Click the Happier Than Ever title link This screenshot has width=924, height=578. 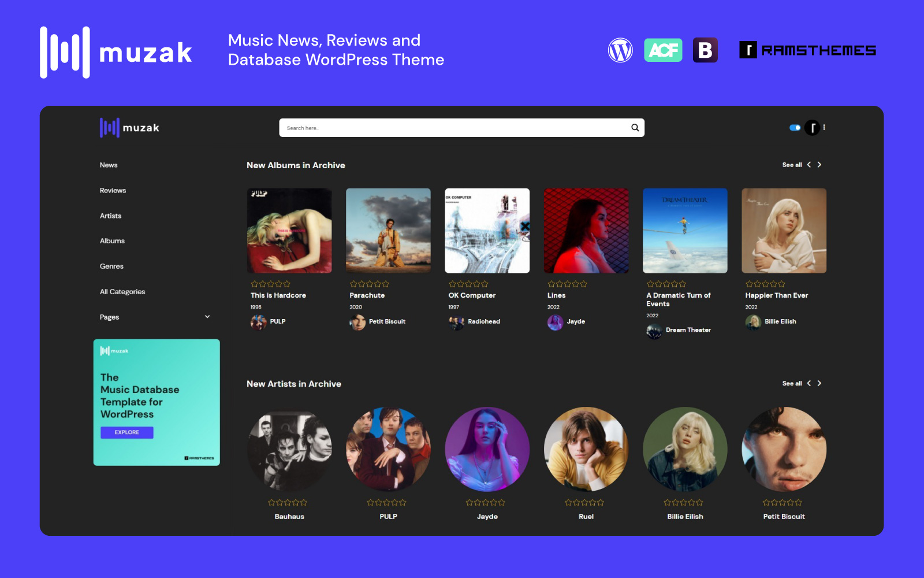[777, 295]
